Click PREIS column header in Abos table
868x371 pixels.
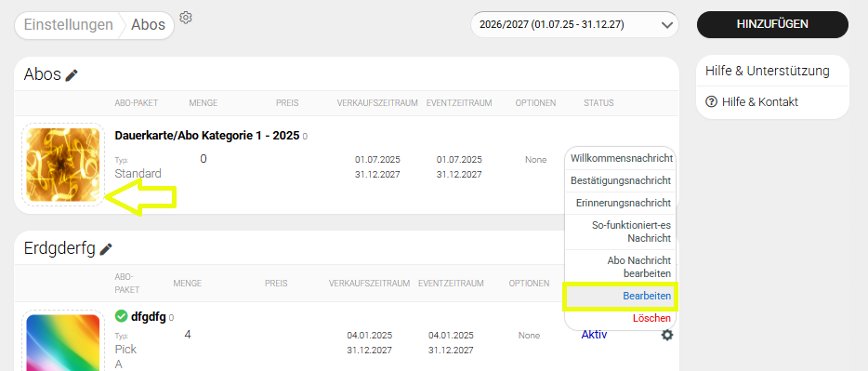click(x=287, y=103)
